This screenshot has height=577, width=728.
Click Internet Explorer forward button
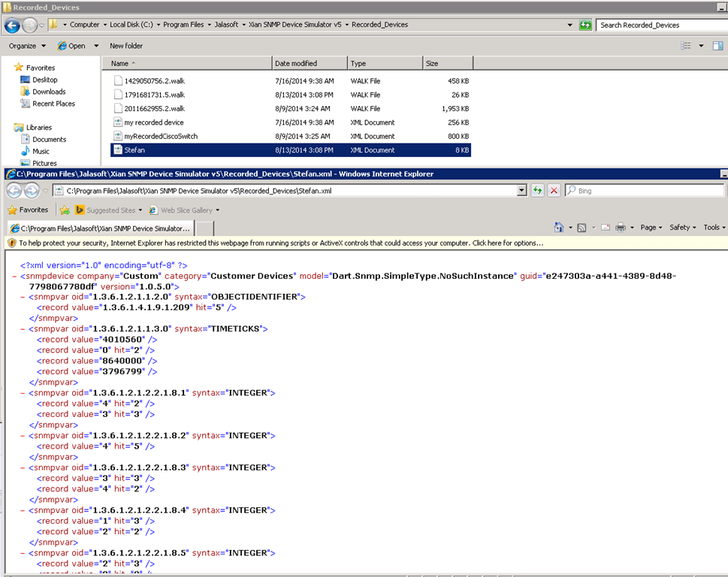(x=32, y=190)
